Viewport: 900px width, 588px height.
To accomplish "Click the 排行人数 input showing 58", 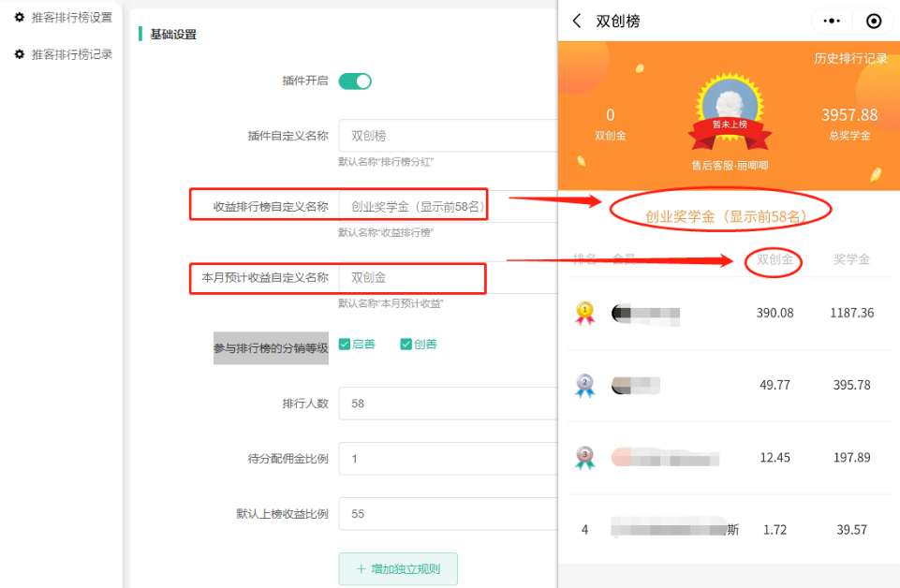I will click(x=447, y=404).
